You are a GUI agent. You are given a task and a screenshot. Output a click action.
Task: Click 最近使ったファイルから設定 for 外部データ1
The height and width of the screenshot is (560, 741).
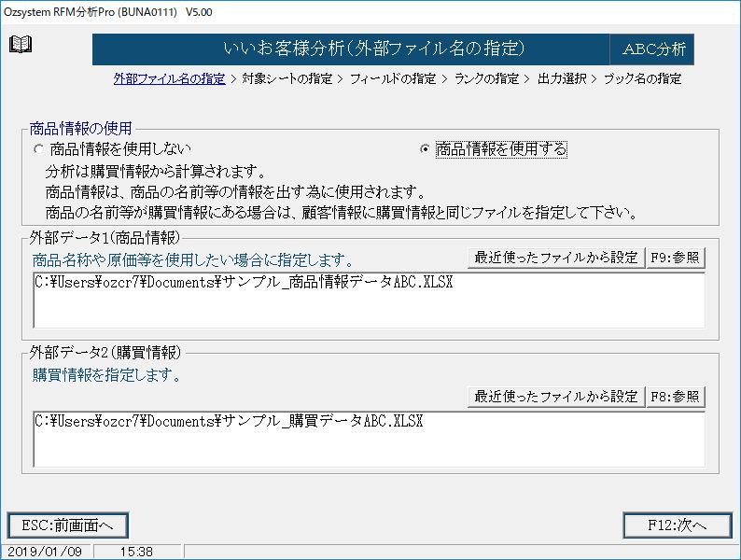click(556, 258)
